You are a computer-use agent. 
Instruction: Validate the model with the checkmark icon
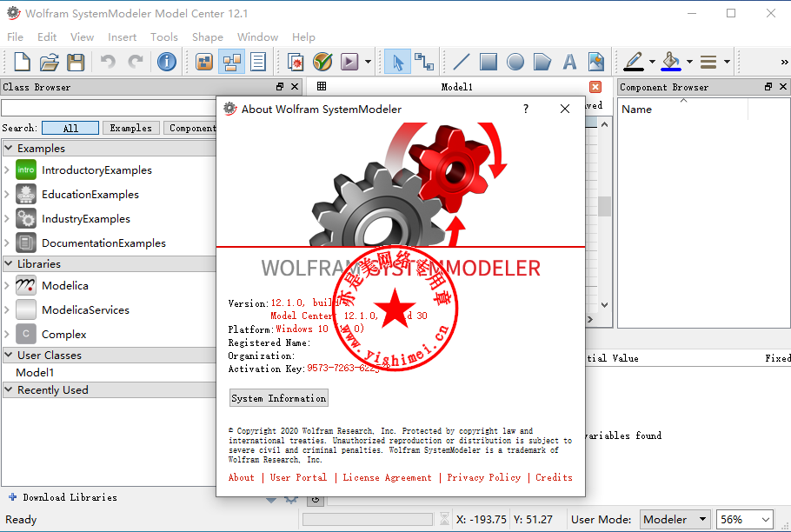(x=322, y=62)
